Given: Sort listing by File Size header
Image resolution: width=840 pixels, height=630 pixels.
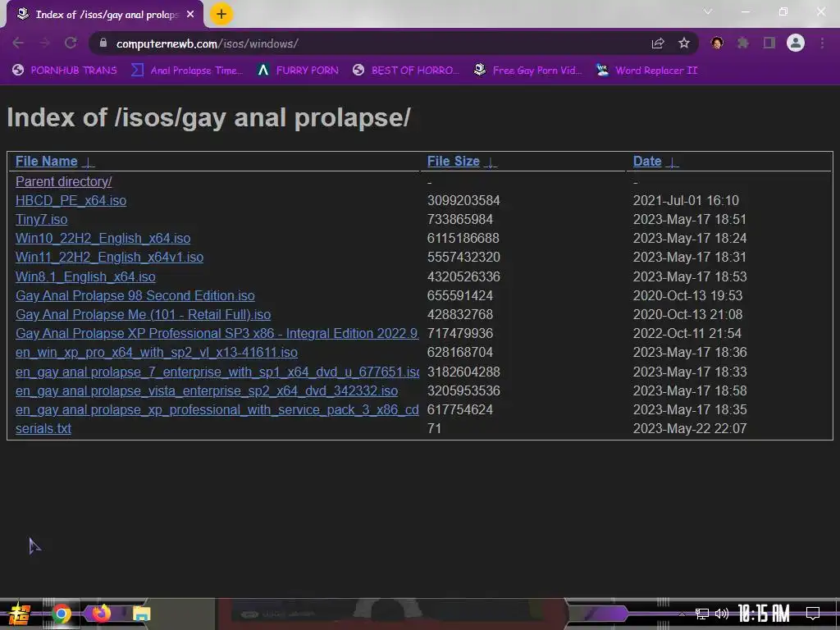Looking at the screenshot, I should pos(453,162).
